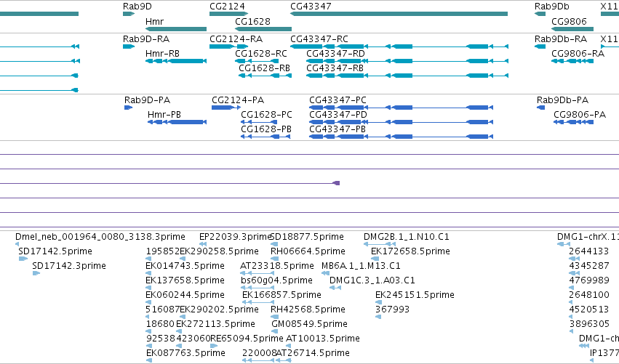Select the SD17142.3prime EST label
619x364 pixels.
(x=69, y=266)
